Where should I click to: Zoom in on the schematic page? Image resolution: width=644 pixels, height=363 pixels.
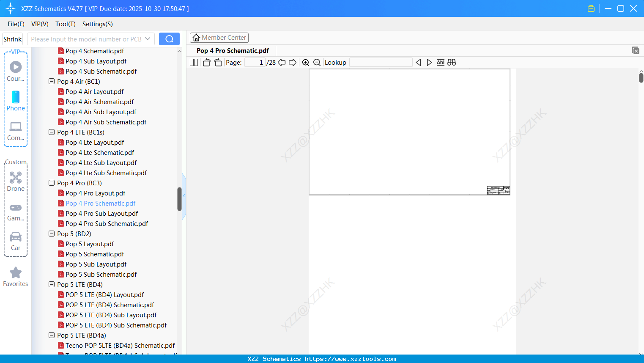(x=306, y=62)
